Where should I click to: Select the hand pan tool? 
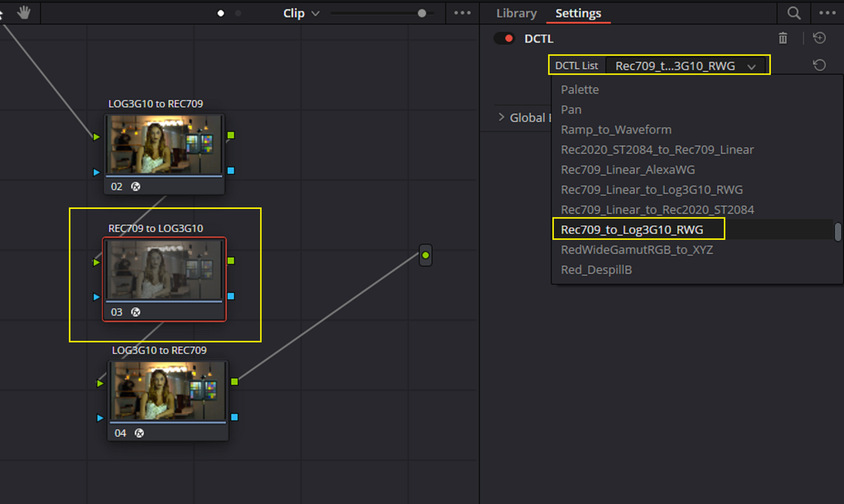[x=24, y=13]
